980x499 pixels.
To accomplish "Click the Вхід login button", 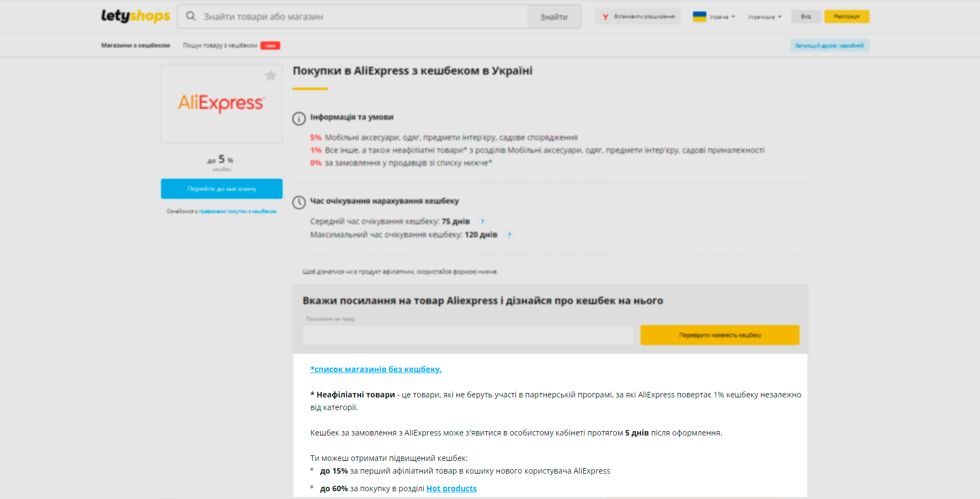I will pyautogui.click(x=806, y=17).
